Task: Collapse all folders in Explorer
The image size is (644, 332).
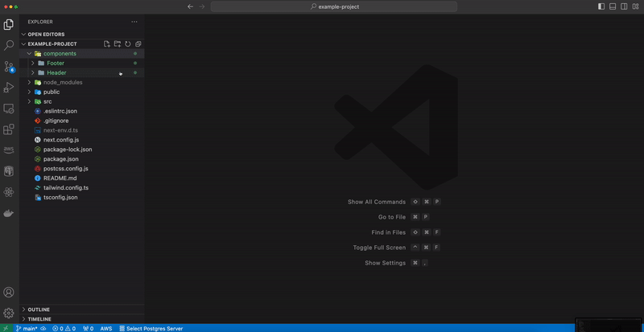Action: click(x=138, y=44)
